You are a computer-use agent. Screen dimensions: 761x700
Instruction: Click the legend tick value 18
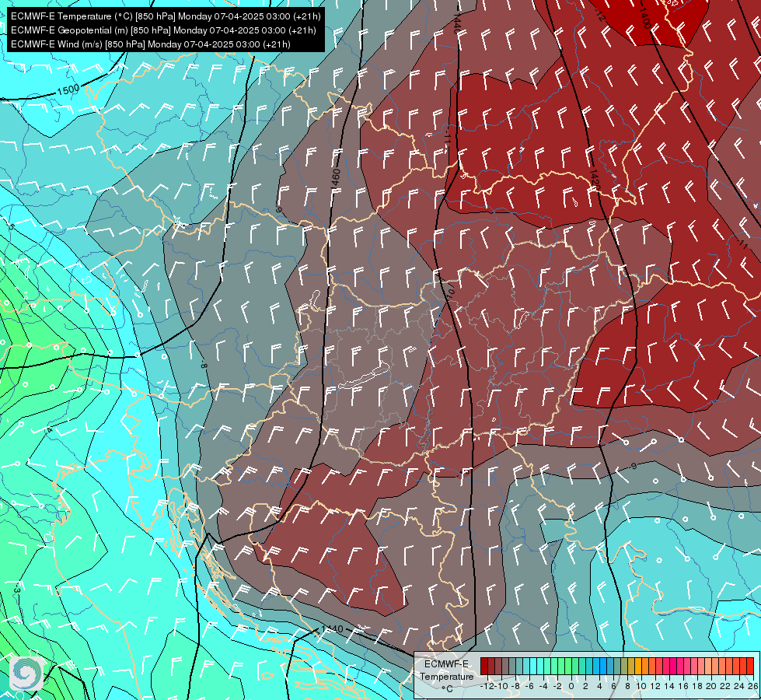697,686
